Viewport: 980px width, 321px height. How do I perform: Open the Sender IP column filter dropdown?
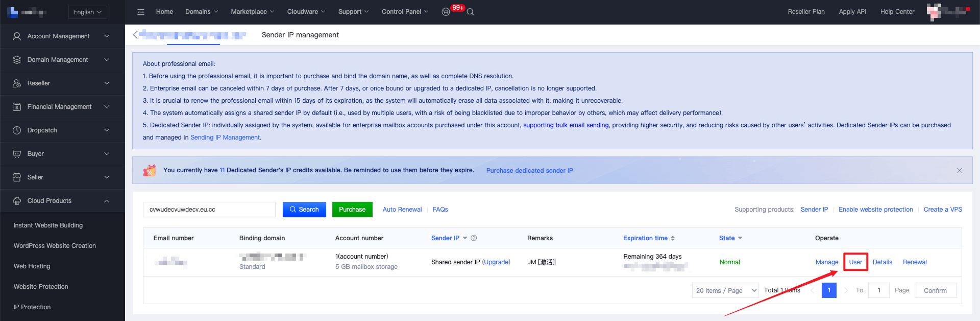click(x=465, y=238)
